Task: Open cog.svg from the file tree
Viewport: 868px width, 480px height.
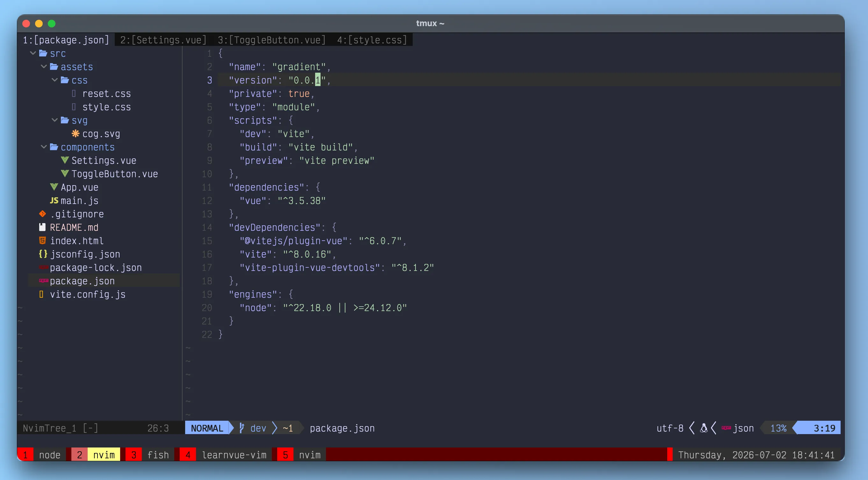Action: (x=101, y=134)
